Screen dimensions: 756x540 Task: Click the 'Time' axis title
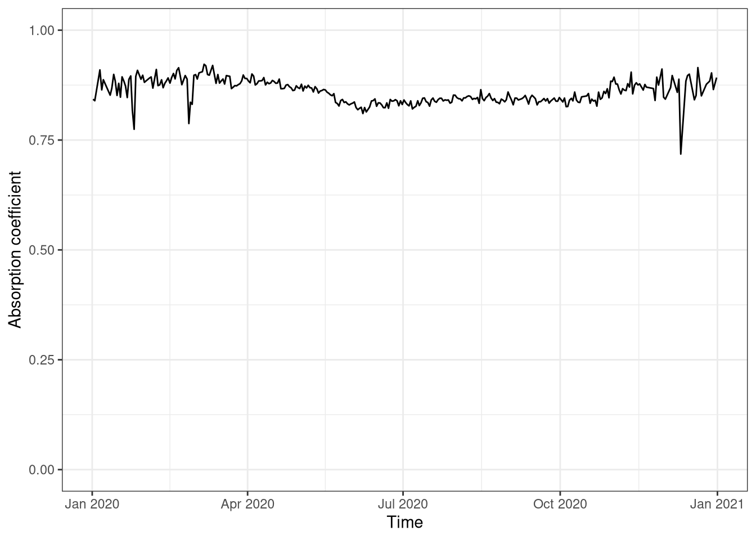coord(405,523)
